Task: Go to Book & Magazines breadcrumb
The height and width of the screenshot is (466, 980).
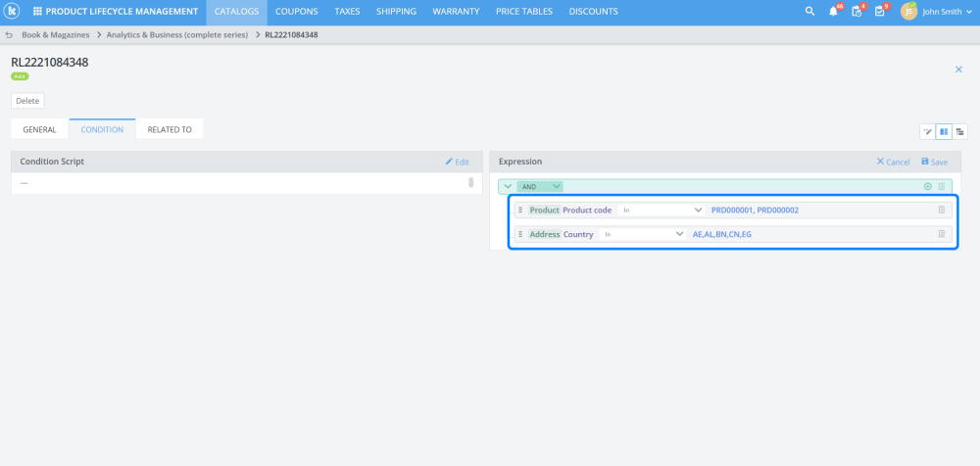Action: 56,35
